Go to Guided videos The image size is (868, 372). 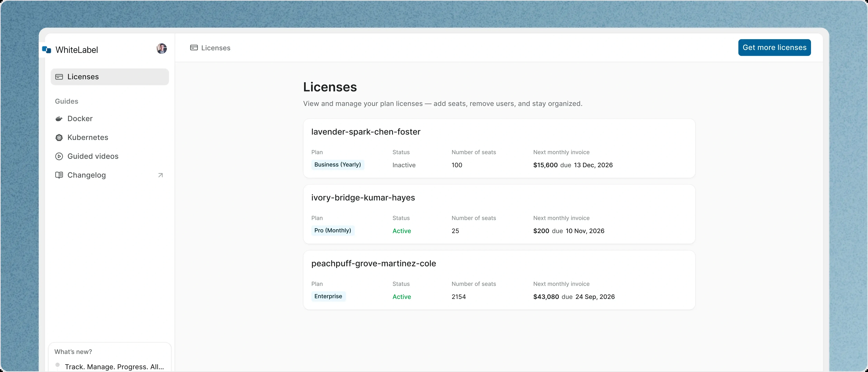tap(110, 156)
